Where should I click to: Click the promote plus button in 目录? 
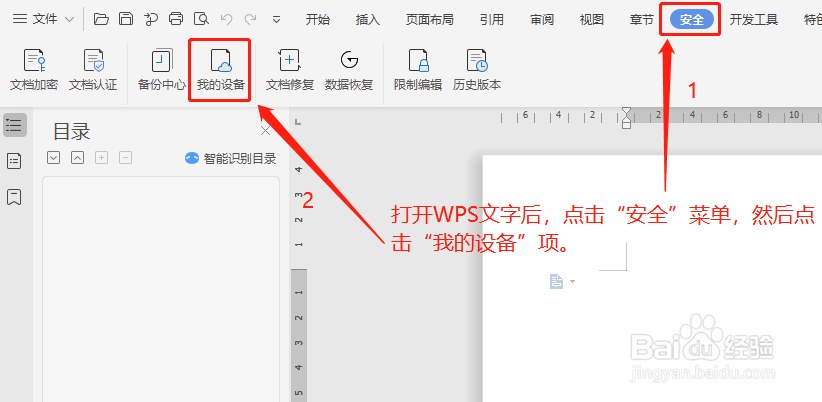pos(102,157)
